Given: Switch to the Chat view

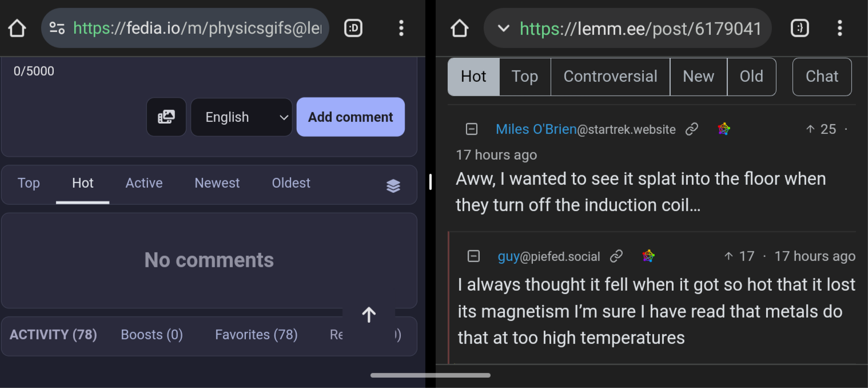Looking at the screenshot, I should tap(822, 77).
